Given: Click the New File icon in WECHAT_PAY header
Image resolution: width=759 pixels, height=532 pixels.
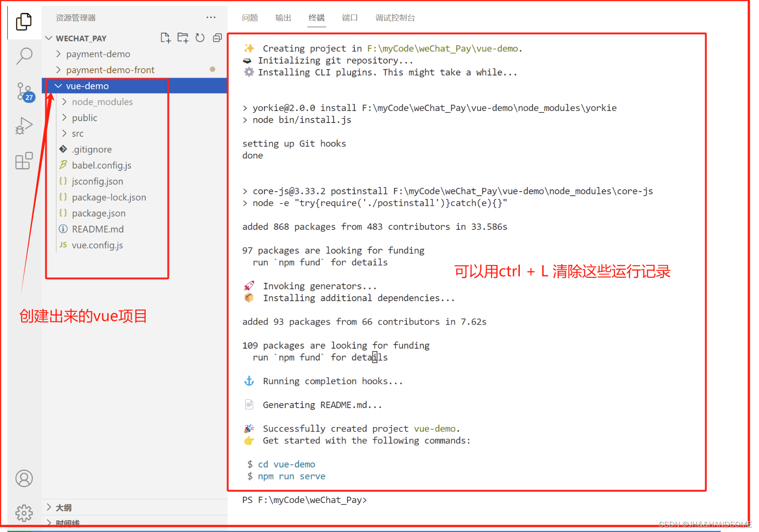Looking at the screenshot, I should pos(165,38).
